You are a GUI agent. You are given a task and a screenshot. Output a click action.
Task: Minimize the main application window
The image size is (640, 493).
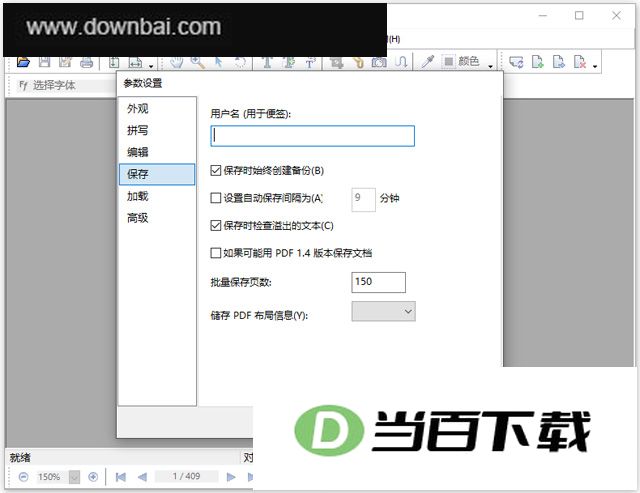coord(543,16)
